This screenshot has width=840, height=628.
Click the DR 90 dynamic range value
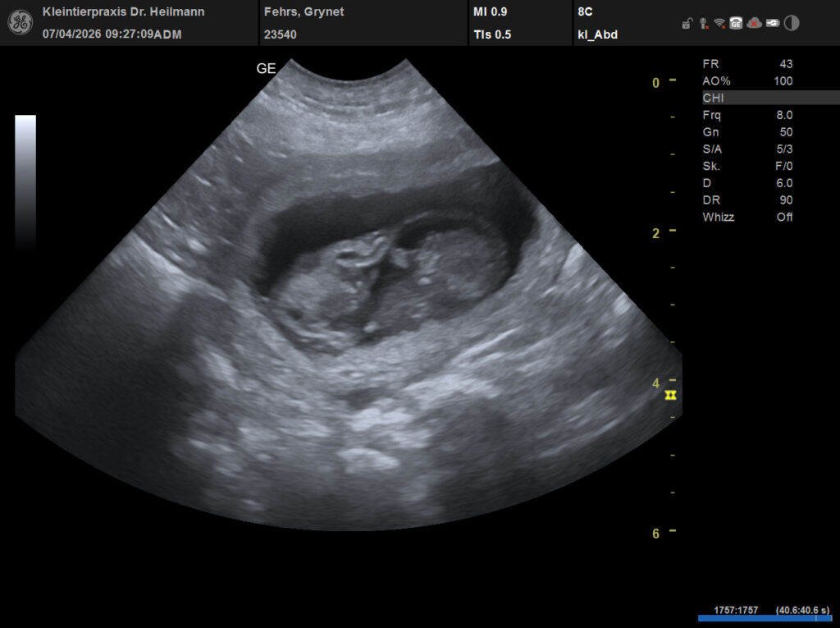click(784, 200)
